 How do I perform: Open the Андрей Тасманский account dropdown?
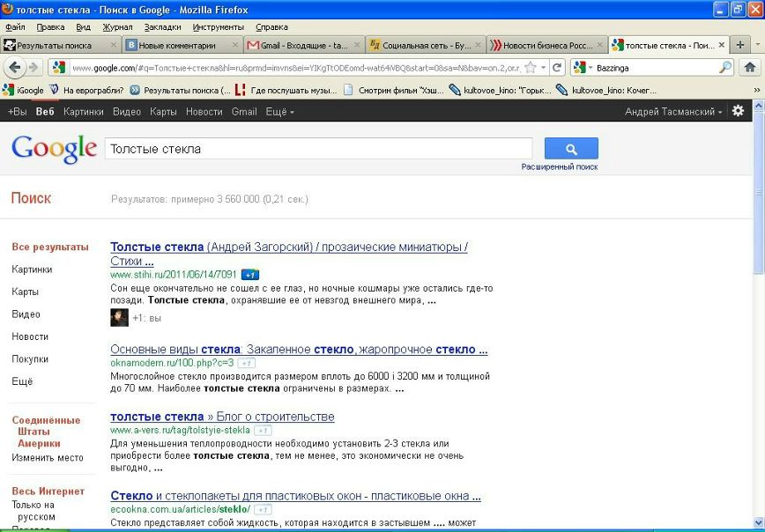tap(673, 112)
